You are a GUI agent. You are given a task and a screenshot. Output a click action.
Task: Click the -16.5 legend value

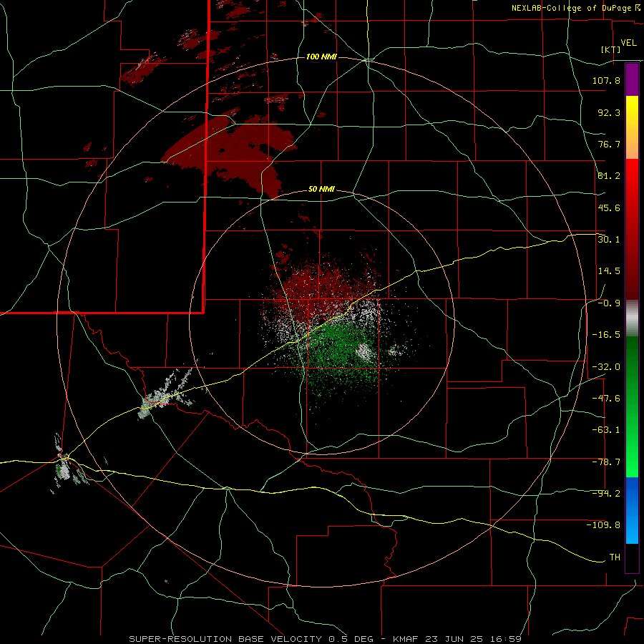pos(606,335)
